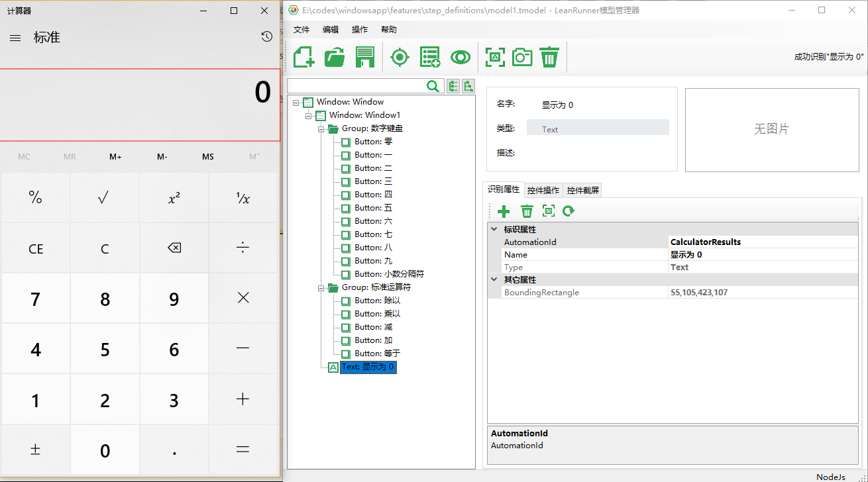
Task: Click the NodeJs status bar label
Action: pos(831,477)
